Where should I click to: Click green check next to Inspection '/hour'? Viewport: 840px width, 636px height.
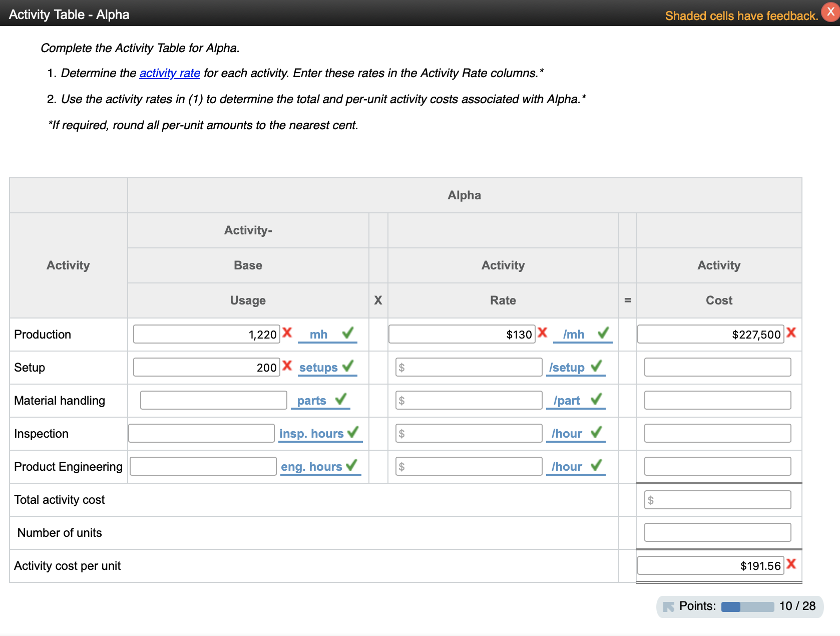point(596,432)
